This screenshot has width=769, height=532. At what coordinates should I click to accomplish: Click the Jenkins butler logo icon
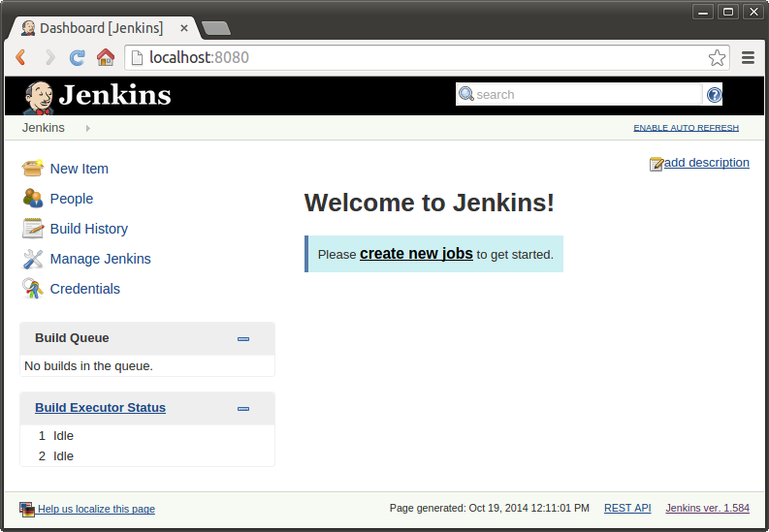(38, 98)
